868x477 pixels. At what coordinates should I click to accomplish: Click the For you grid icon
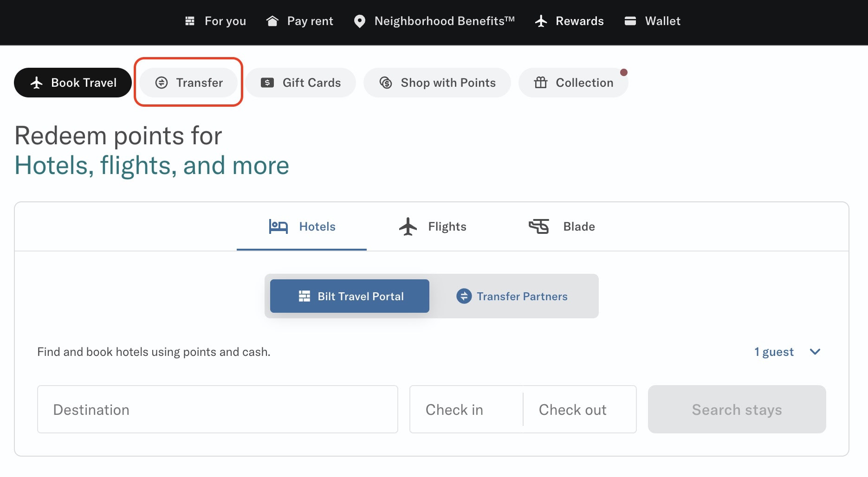tap(189, 21)
